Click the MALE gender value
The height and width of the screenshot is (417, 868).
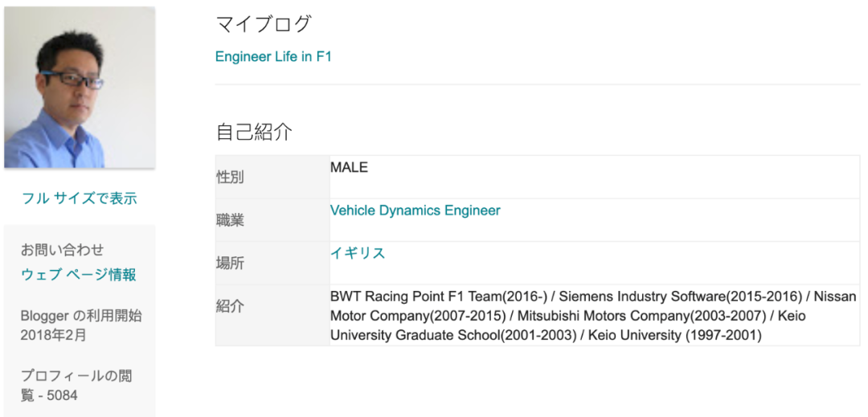coord(349,168)
